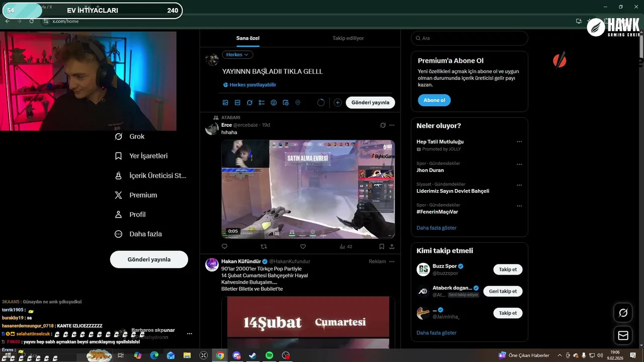Click the Ara search field

click(x=469, y=38)
